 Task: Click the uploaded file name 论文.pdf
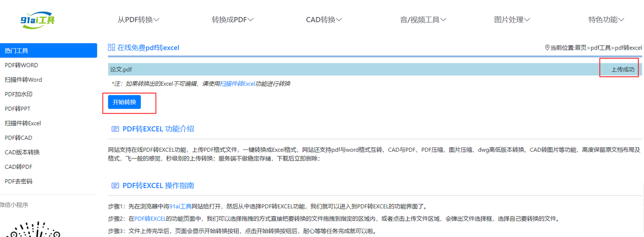click(x=121, y=70)
